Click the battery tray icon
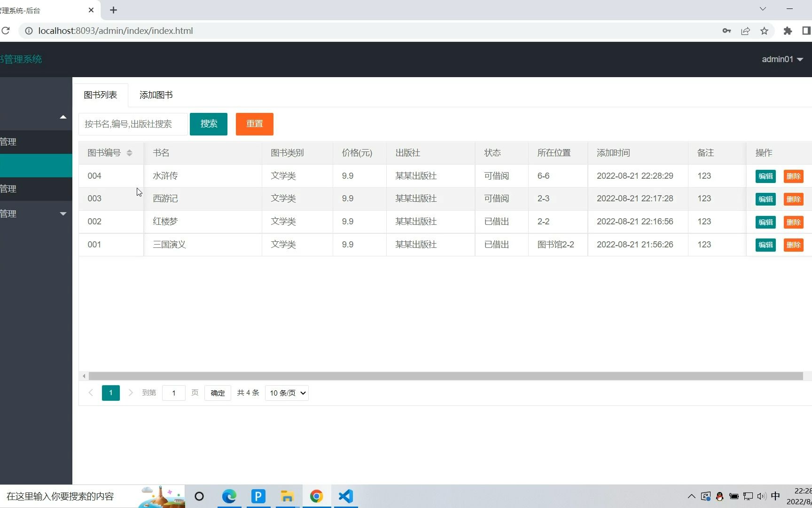 click(x=734, y=496)
